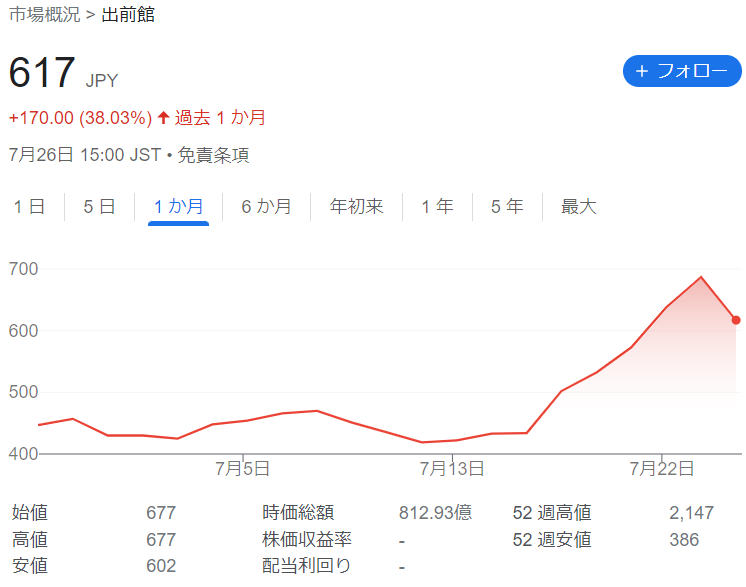
Task: Click the フォロー follow button
Action: pos(682,71)
